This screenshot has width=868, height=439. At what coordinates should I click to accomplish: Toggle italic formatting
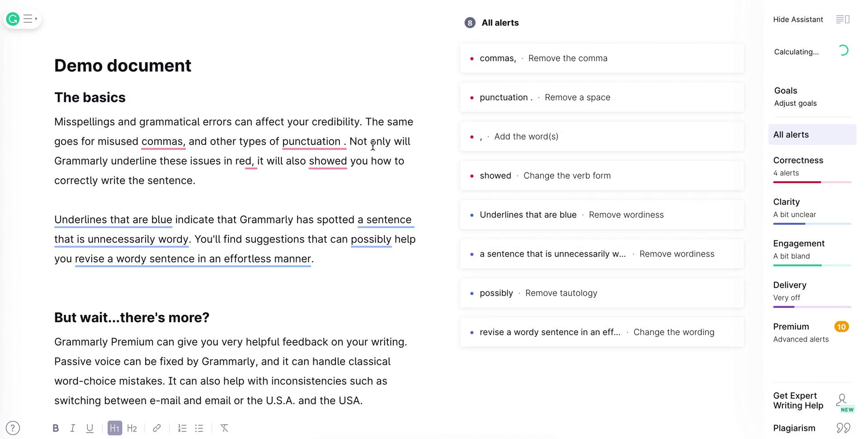pos(72,428)
